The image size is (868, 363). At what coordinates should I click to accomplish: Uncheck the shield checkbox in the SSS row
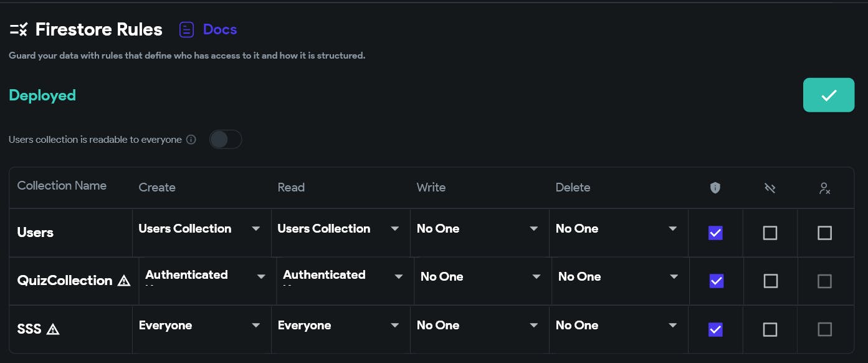pos(715,329)
